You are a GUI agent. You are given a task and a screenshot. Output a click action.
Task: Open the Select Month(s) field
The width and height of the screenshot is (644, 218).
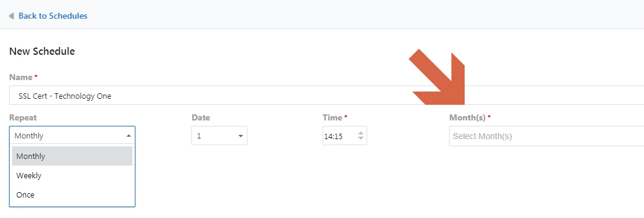[546, 136]
